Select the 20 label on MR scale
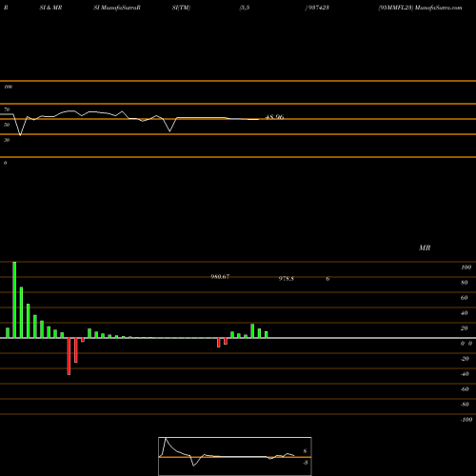 465,328
